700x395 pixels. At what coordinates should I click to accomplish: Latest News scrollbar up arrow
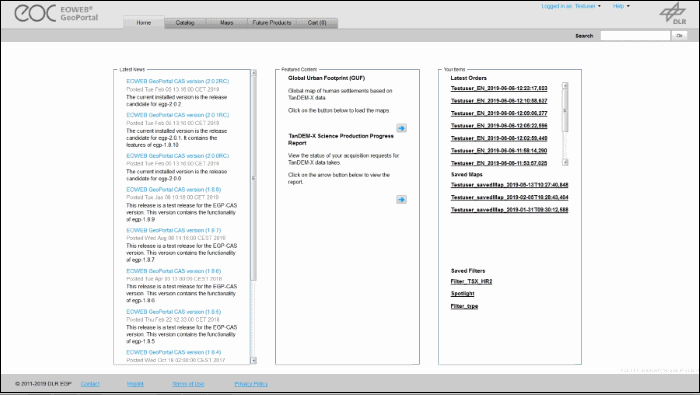254,73
